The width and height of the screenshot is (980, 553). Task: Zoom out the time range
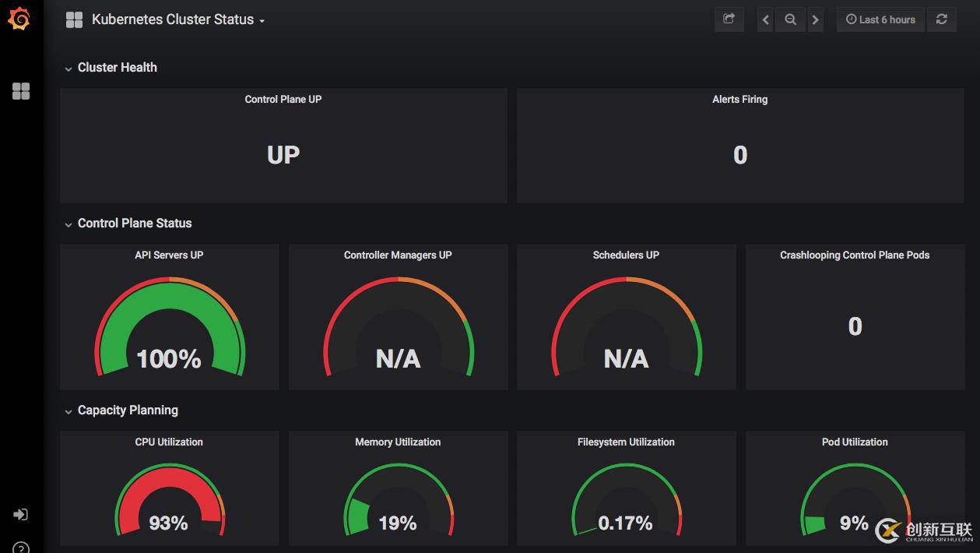[790, 19]
